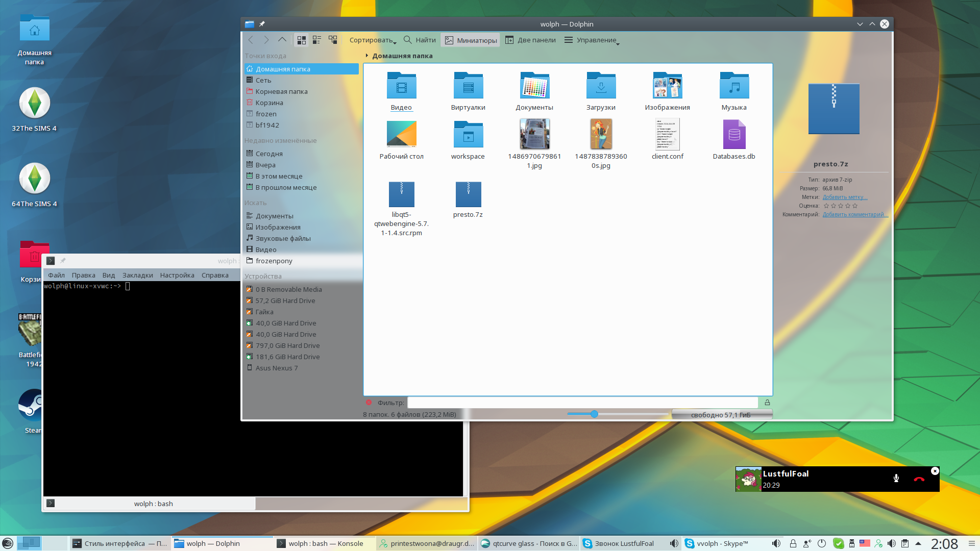Switch Dolphin to icons view mode
Viewport: 980px width, 551px height.
point(302,40)
